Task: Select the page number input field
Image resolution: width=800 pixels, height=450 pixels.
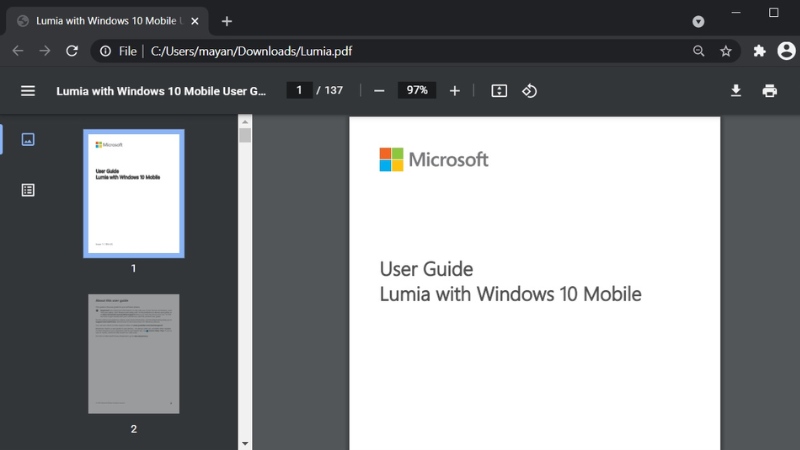Action: pos(299,91)
